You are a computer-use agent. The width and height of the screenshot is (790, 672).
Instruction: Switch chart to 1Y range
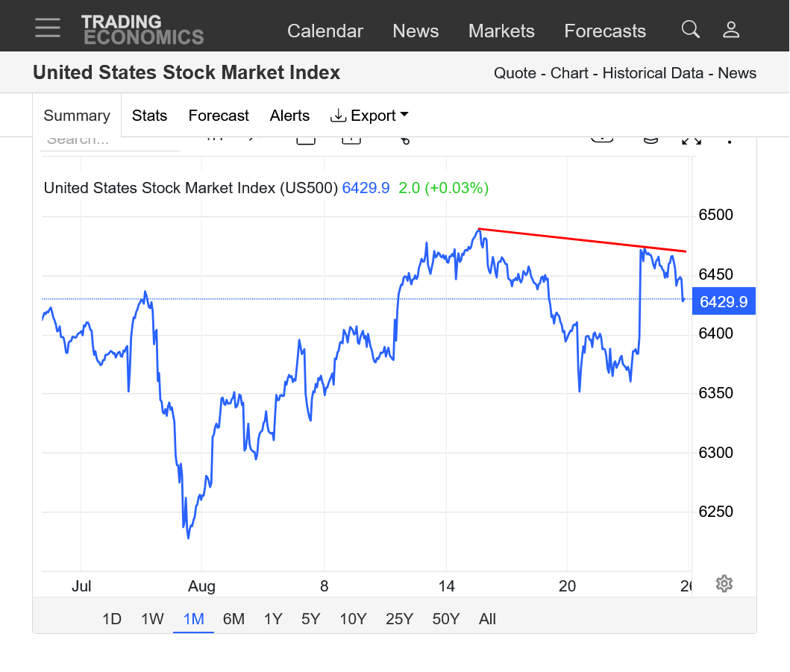click(273, 619)
